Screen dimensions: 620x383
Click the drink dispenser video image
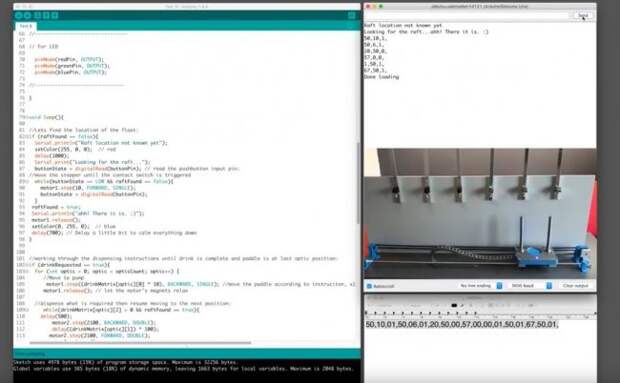pyautogui.click(x=480, y=213)
